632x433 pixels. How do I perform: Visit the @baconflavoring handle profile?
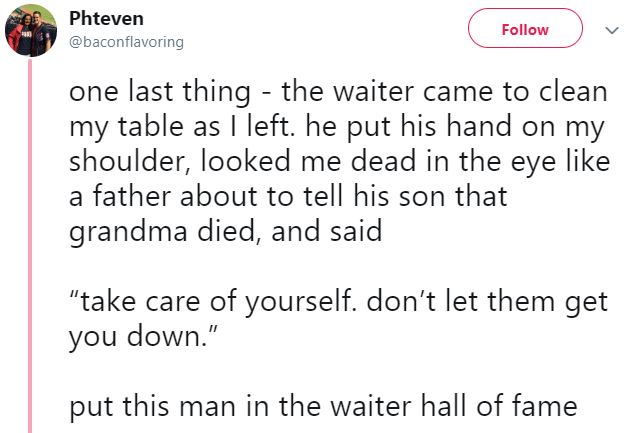click(x=127, y=42)
